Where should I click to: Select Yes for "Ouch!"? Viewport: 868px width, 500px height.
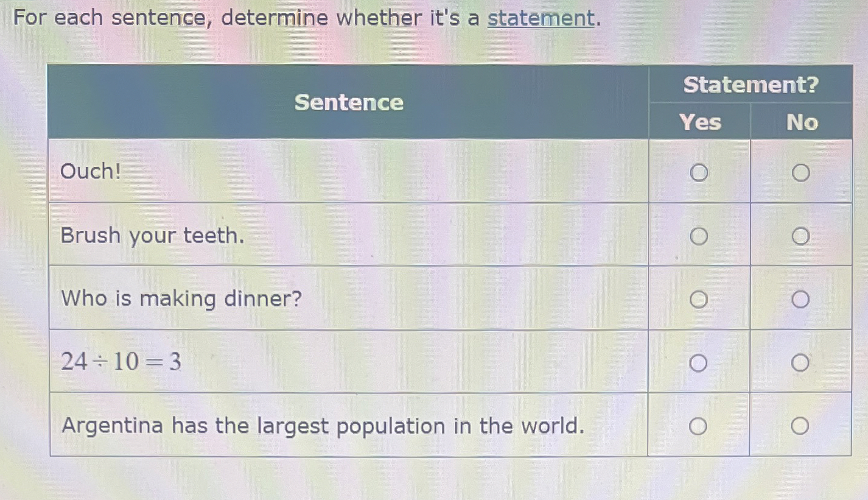[x=699, y=174]
